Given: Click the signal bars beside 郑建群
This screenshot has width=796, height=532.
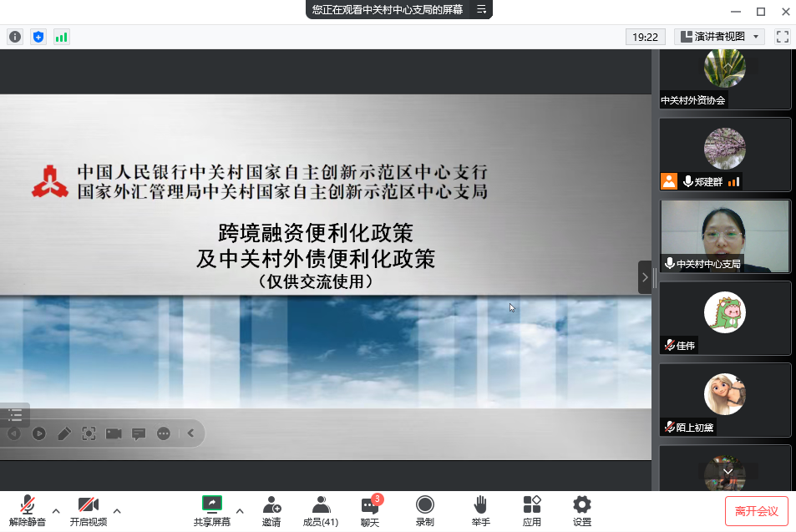Looking at the screenshot, I should [x=733, y=181].
